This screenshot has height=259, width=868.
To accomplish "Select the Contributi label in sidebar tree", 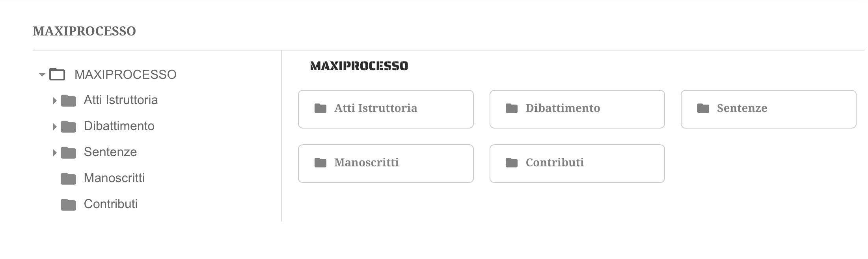I will [110, 204].
